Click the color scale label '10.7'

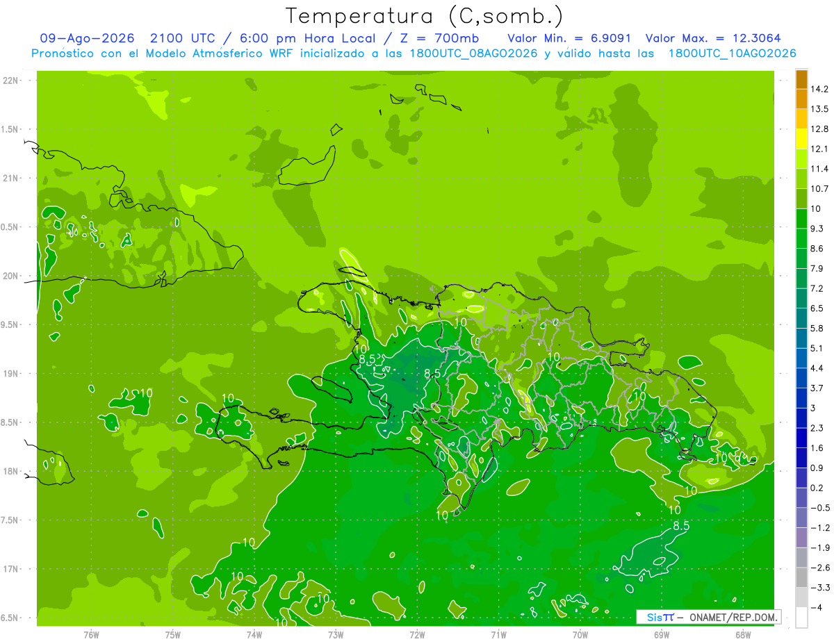click(819, 189)
